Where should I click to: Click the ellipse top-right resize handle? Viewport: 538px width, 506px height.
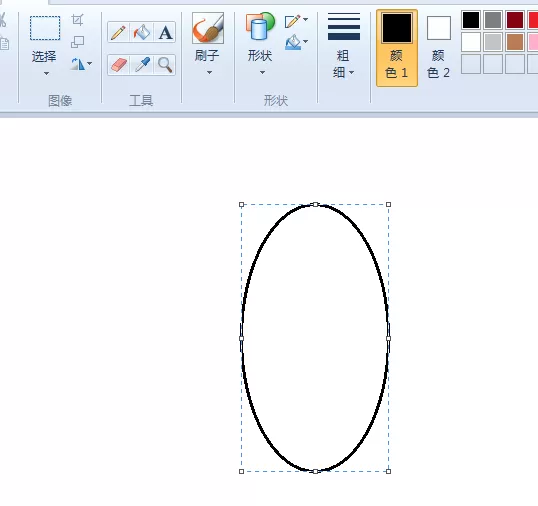[x=388, y=204]
